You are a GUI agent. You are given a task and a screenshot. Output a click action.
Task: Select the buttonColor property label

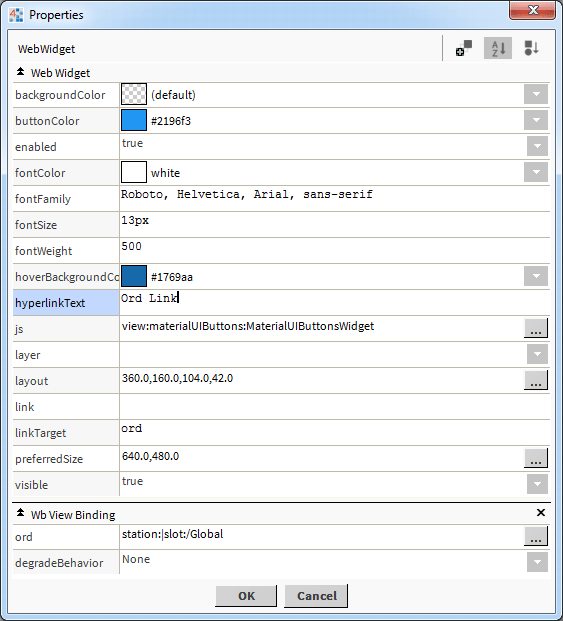tap(47, 121)
